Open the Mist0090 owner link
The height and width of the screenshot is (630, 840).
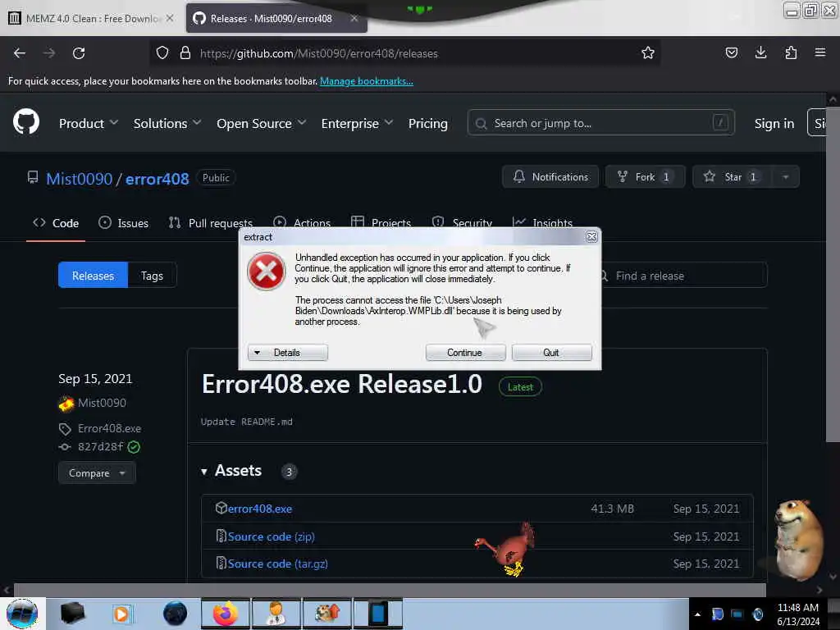click(80, 178)
